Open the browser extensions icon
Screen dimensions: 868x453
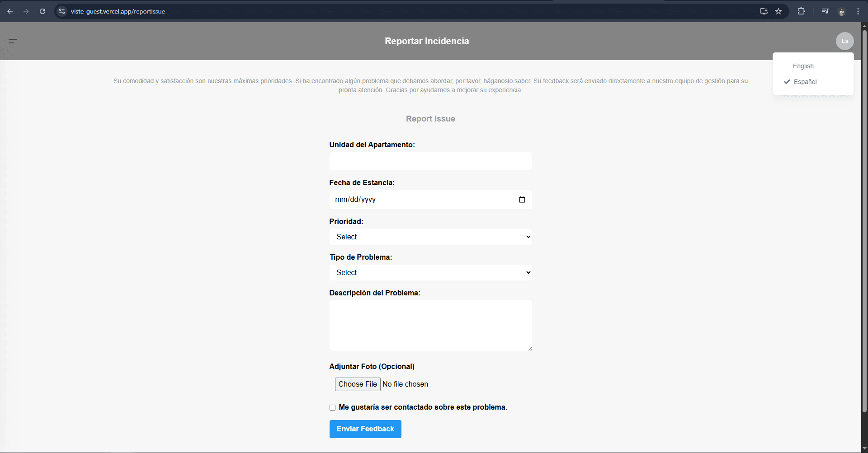point(801,11)
